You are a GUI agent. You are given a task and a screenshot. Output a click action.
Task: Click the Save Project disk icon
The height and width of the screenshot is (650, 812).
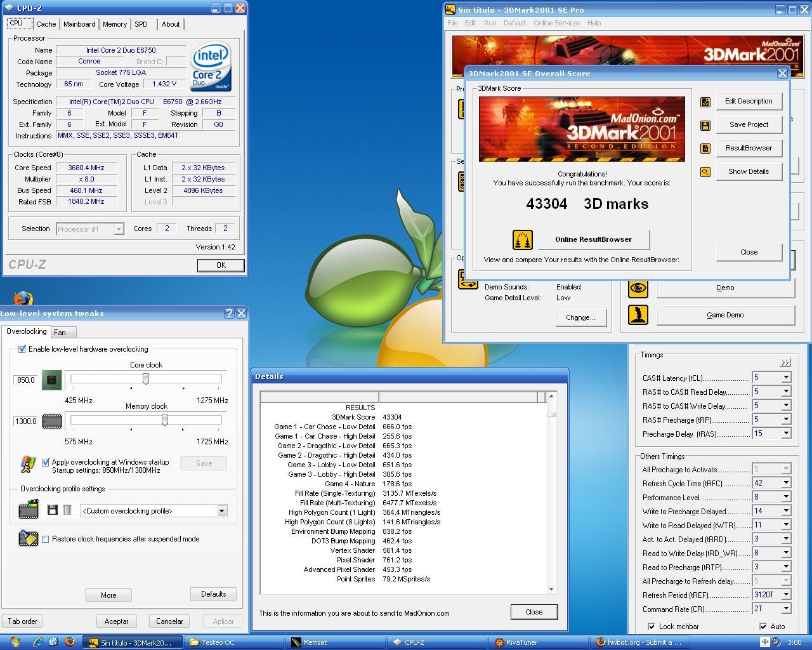pyautogui.click(x=705, y=125)
